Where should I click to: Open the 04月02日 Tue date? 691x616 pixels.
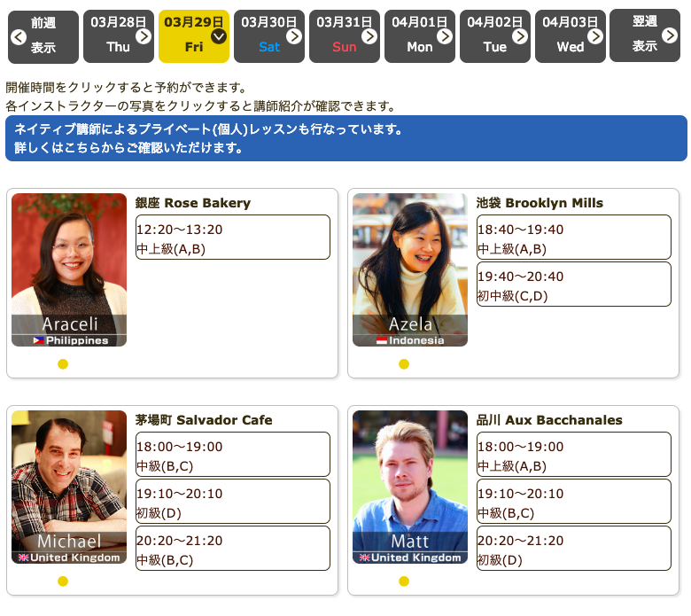[495, 36]
